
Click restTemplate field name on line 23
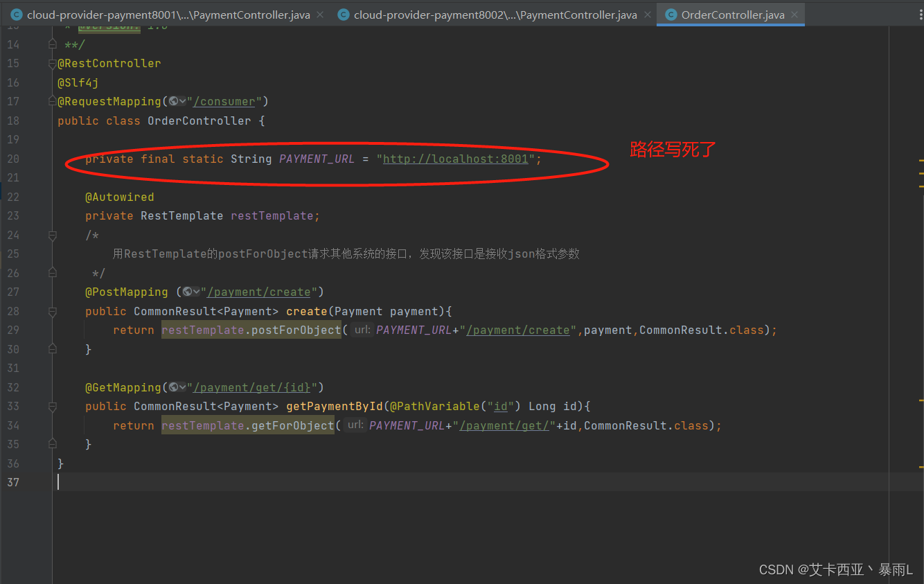point(272,215)
